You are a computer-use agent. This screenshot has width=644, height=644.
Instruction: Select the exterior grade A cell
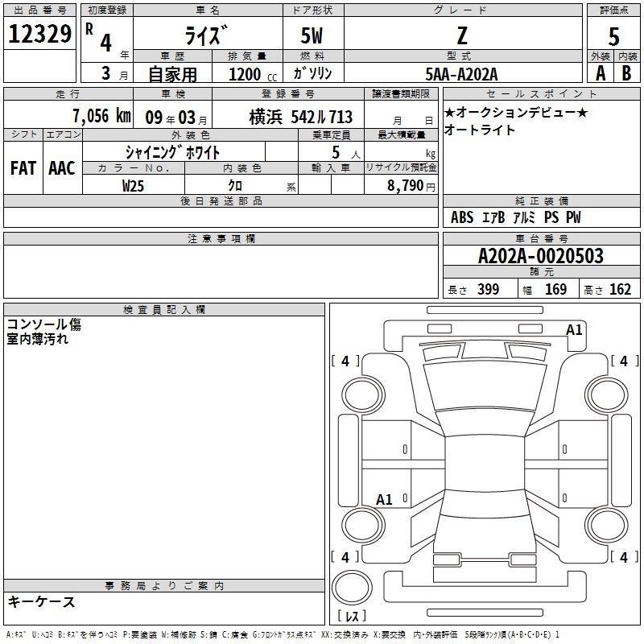coord(600,72)
